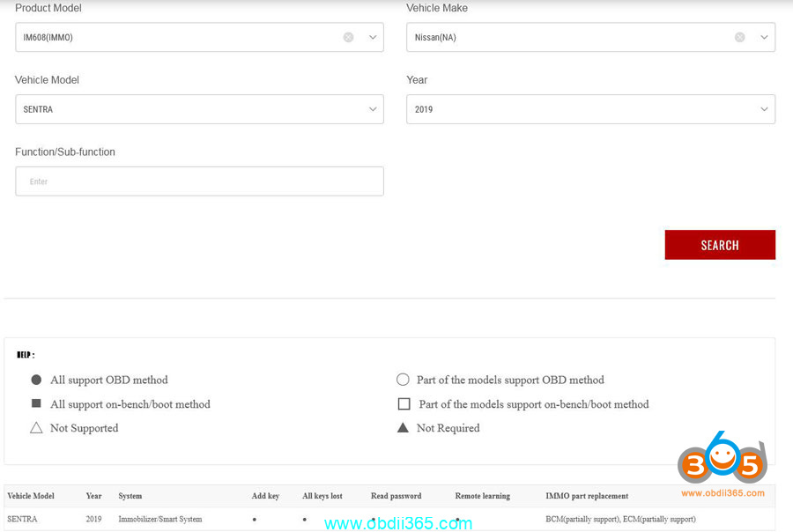
Task: Click the filled circle OBD legend icon
Action: coord(36,380)
